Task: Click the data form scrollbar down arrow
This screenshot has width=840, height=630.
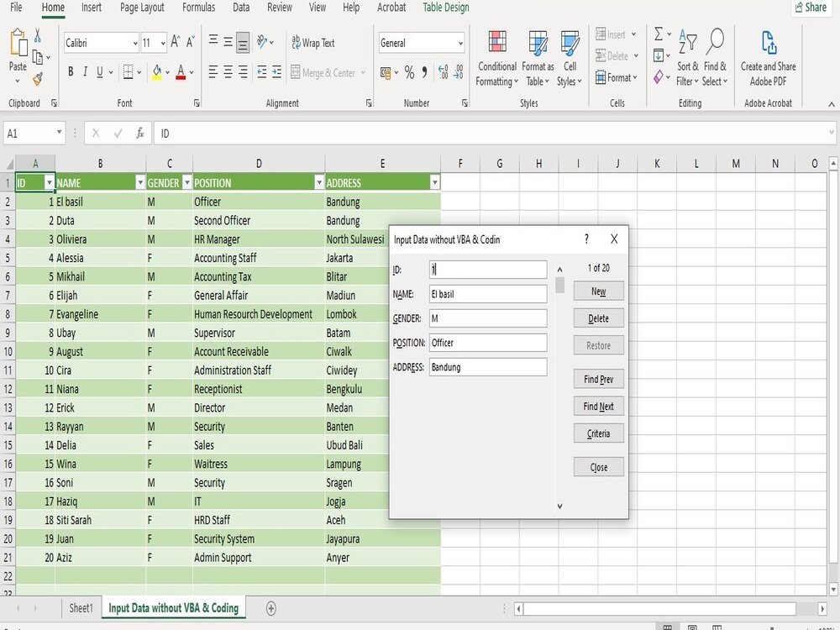Action: 559,506
